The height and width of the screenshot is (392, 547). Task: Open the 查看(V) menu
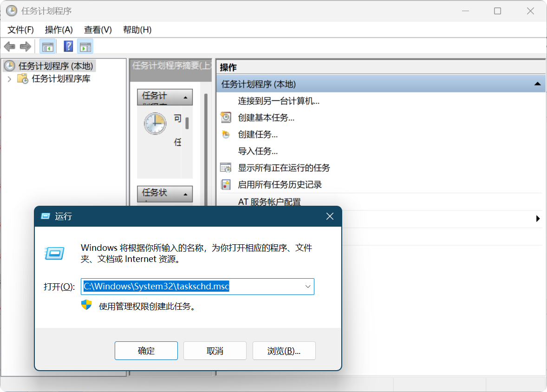98,30
